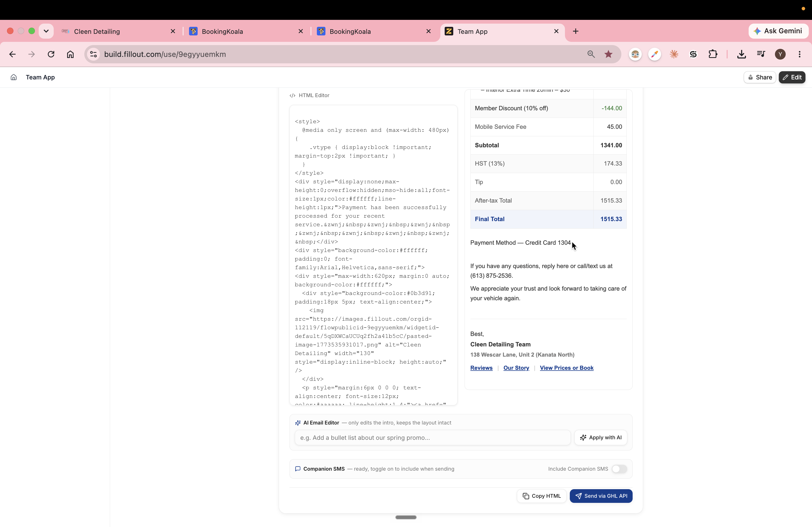Click the 138 Wescar Lane address text
This screenshot has height=527, width=812.
pos(522,355)
